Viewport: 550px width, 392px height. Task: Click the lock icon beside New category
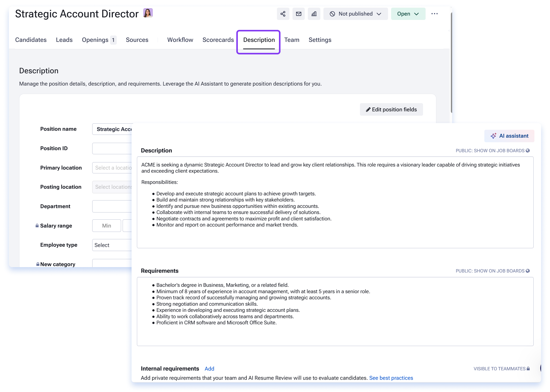tap(38, 264)
